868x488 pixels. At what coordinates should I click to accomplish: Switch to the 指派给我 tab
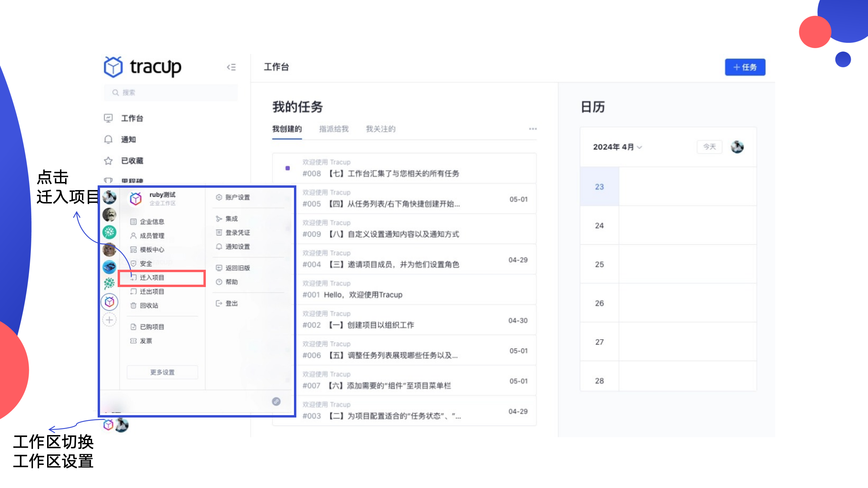pos(334,129)
